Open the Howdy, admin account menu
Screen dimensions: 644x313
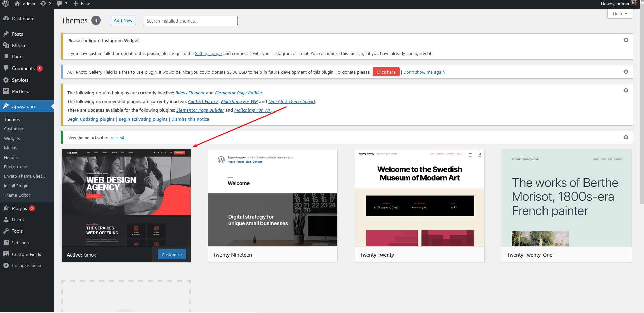point(619,4)
